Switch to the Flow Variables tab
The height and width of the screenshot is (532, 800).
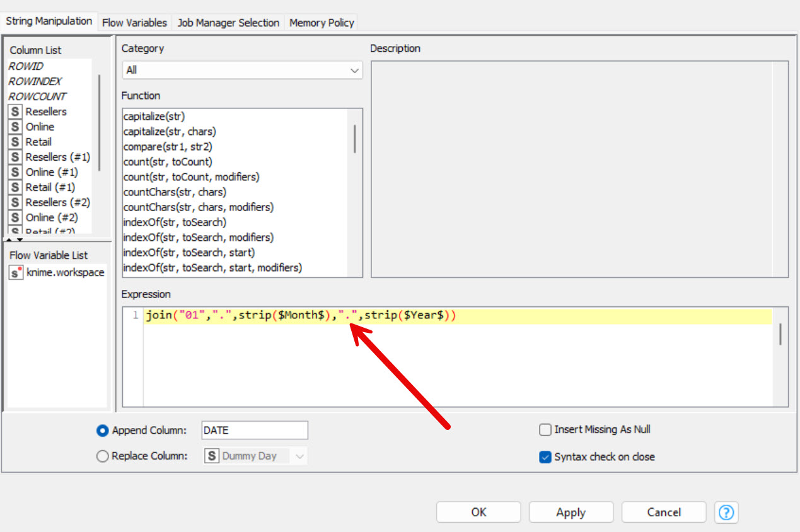click(134, 21)
